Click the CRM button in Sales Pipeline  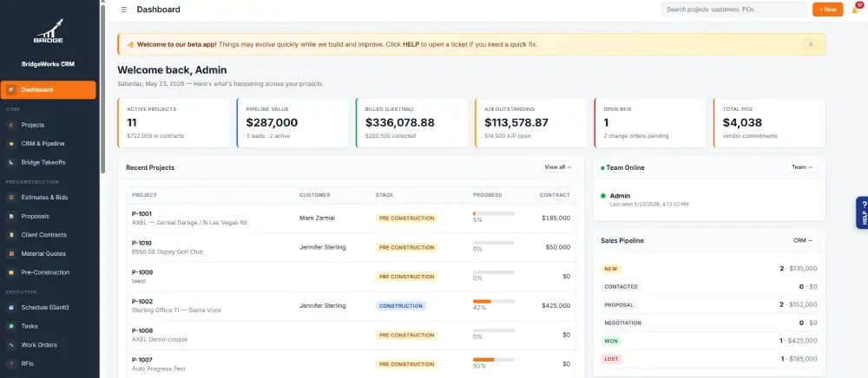coord(803,240)
